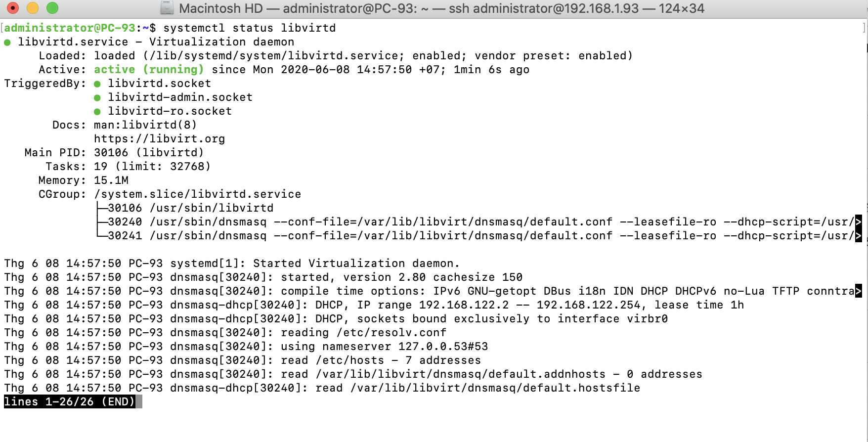
Task: Click the yellow minimize window button
Action: [33, 8]
